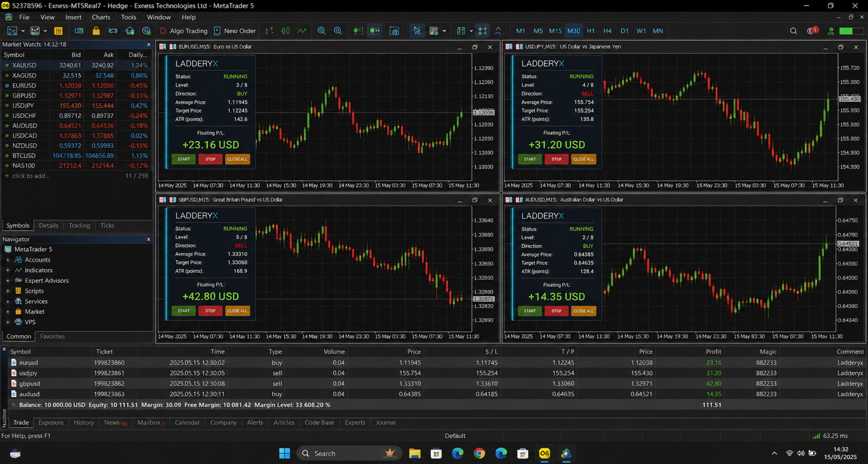868x464 pixels.
Task: Zoom in on the chart
Action: (321, 31)
